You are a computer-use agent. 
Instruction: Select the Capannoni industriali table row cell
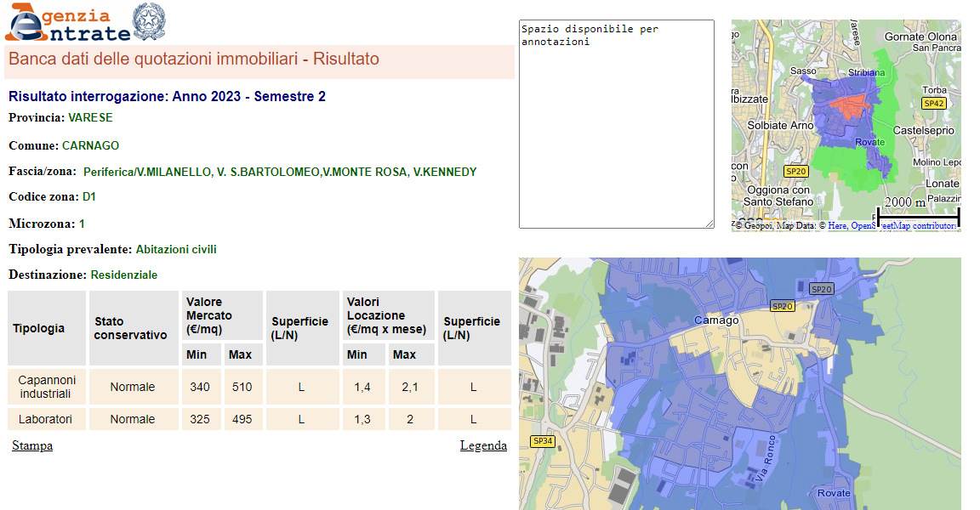tap(48, 387)
